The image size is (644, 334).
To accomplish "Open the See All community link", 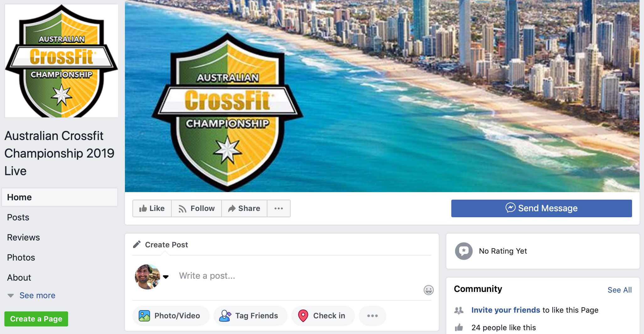I will point(620,290).
